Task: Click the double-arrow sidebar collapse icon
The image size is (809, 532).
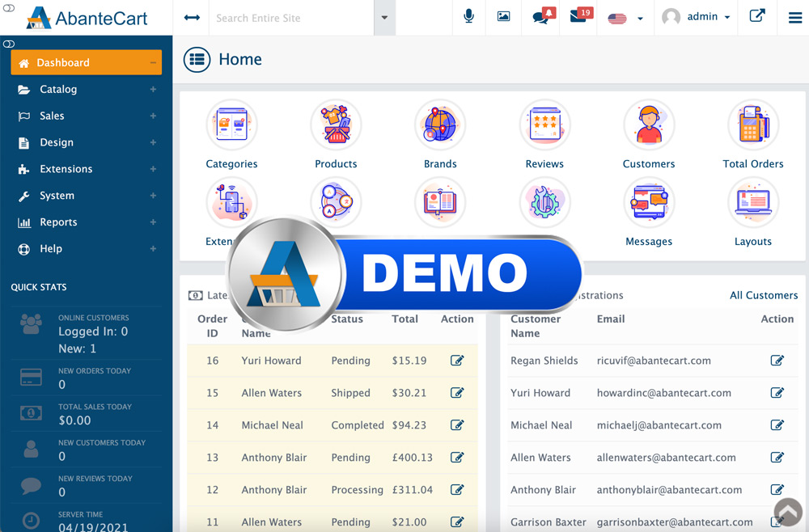Action: point(192,18)
